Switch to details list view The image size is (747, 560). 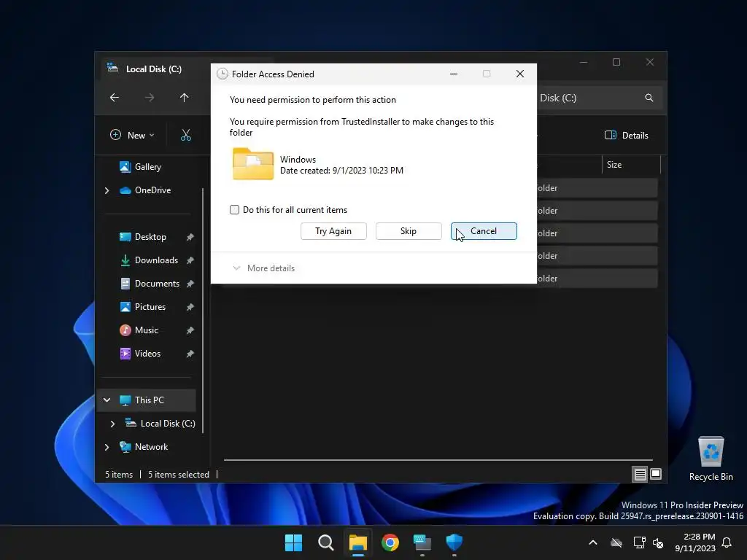[640, 474]
